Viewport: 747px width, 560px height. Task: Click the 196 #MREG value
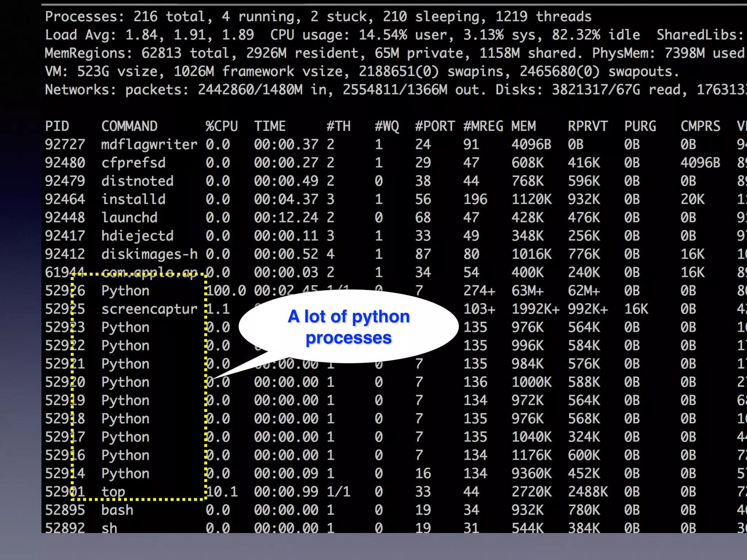point(475,199)
